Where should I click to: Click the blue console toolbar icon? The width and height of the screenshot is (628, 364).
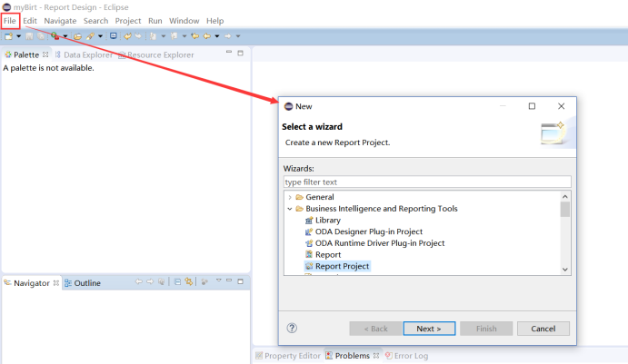(114, 35)
